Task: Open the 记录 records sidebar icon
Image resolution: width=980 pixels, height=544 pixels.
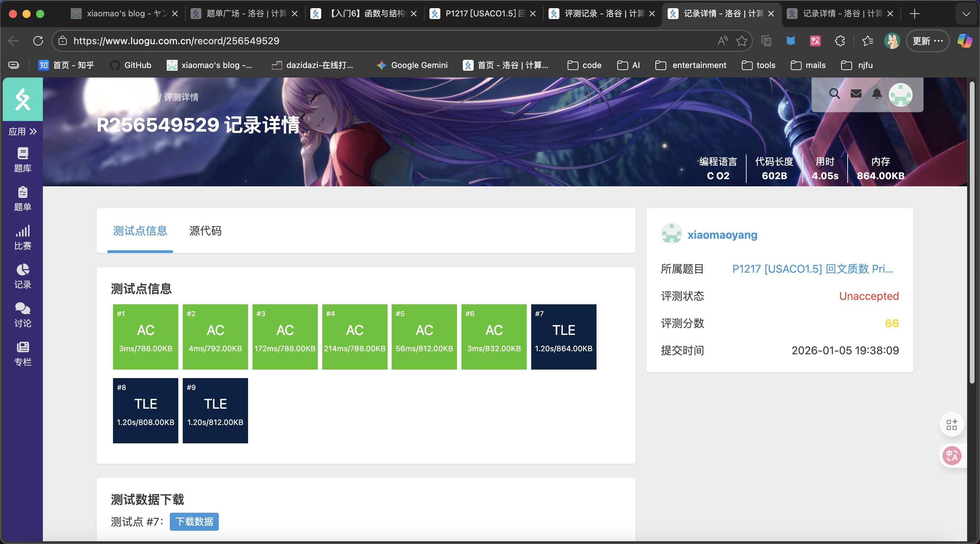Action: (22, 276)
